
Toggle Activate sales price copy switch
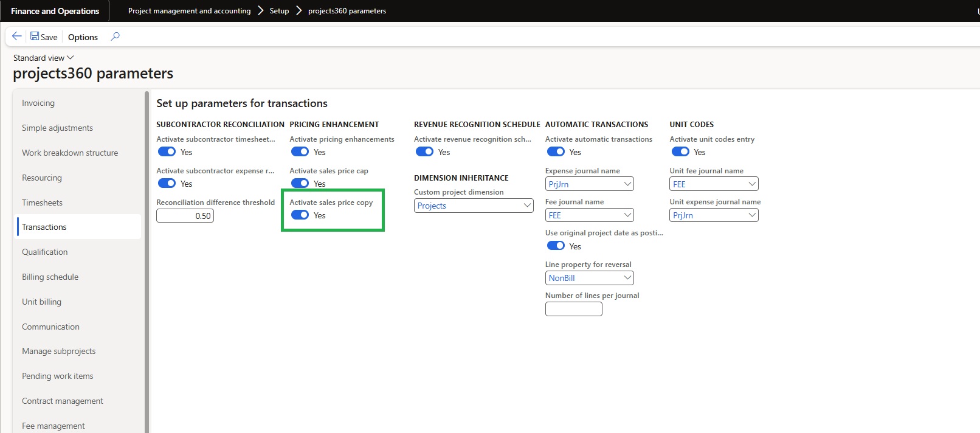300,215
